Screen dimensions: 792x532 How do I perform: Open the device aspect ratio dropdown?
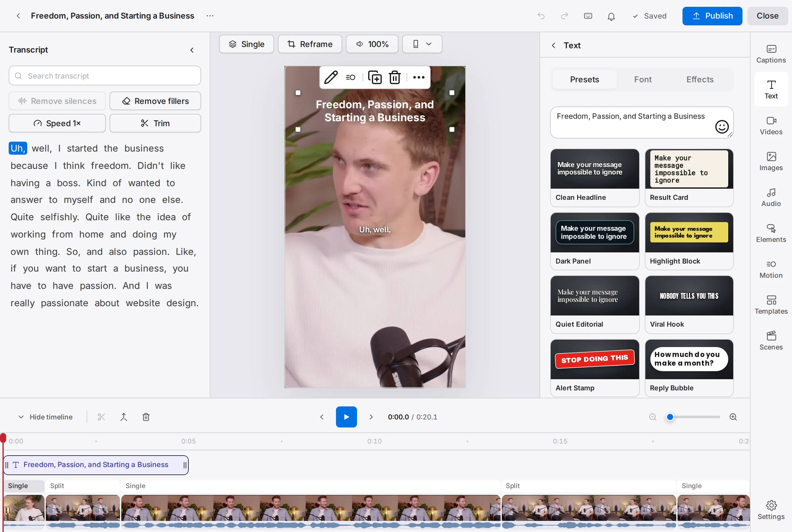[422, 44]
